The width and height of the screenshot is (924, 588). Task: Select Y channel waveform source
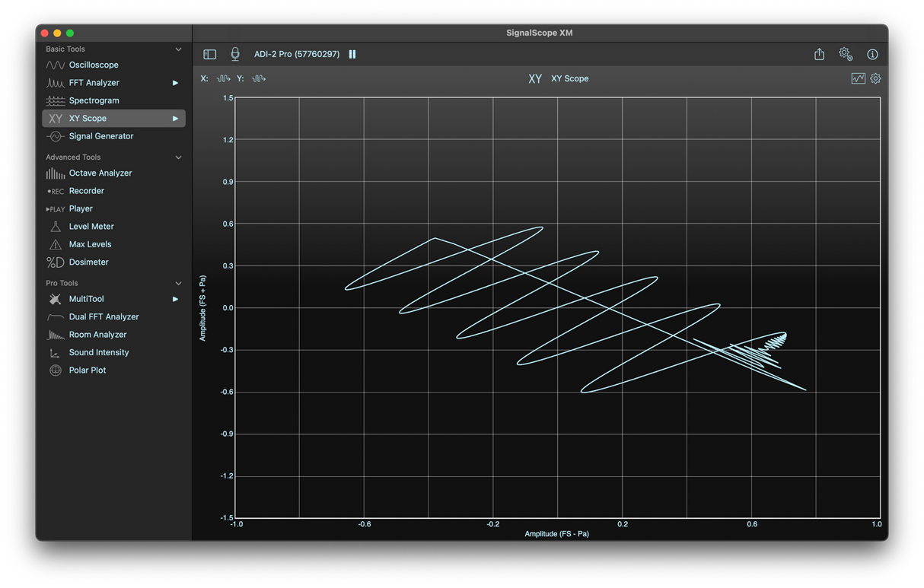(259, 78)
